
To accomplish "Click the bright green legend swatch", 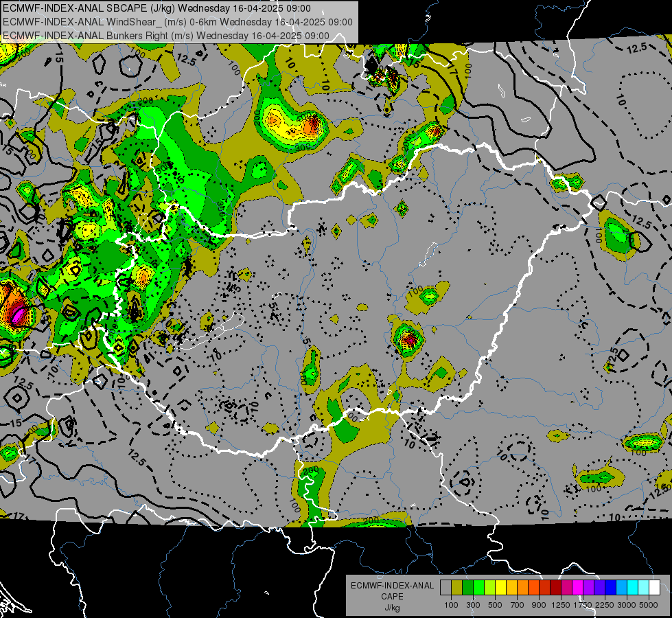I will [x=478, y=587].
